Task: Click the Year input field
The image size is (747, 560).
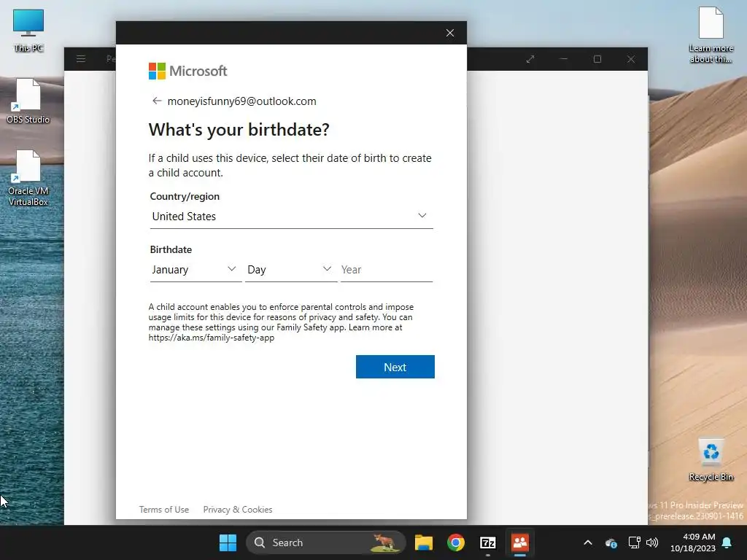Action: tap(387, 270)
